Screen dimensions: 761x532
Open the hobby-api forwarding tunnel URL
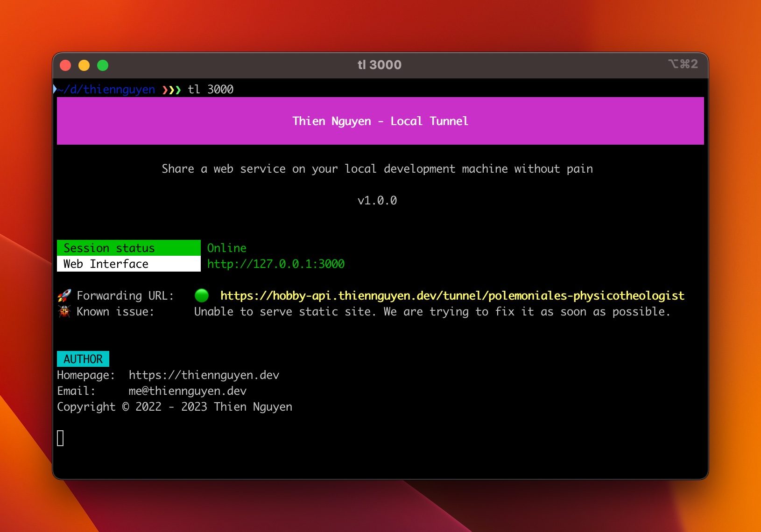pos(452,296)
